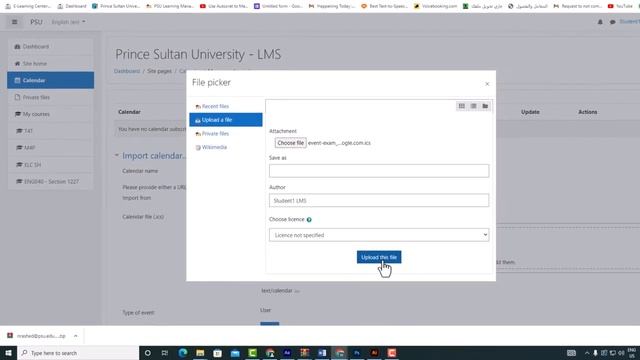This screenshot has height=360, width=640.
Task: Open the Voicebooking.com bookmark
Action: [435, 6]
